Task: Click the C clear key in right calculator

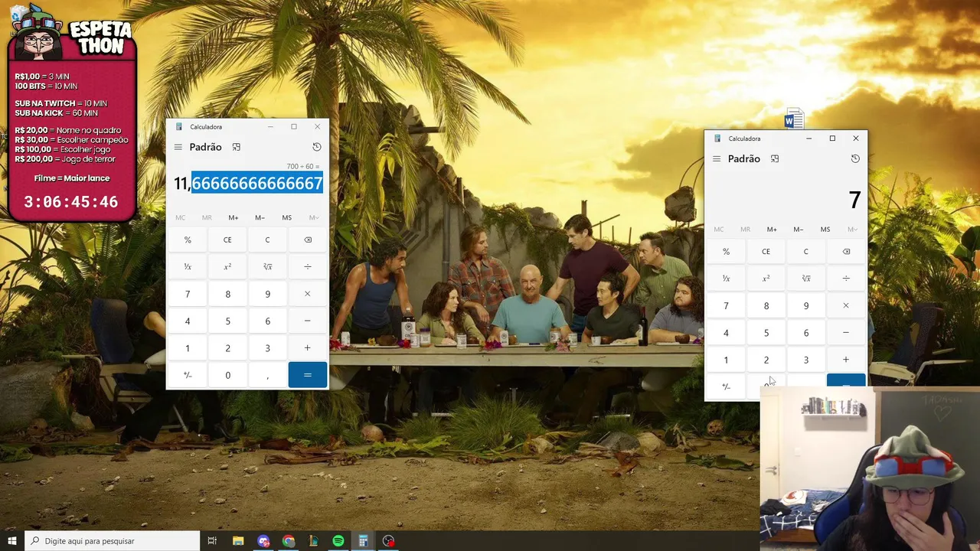Action: (x=805, y=251)
